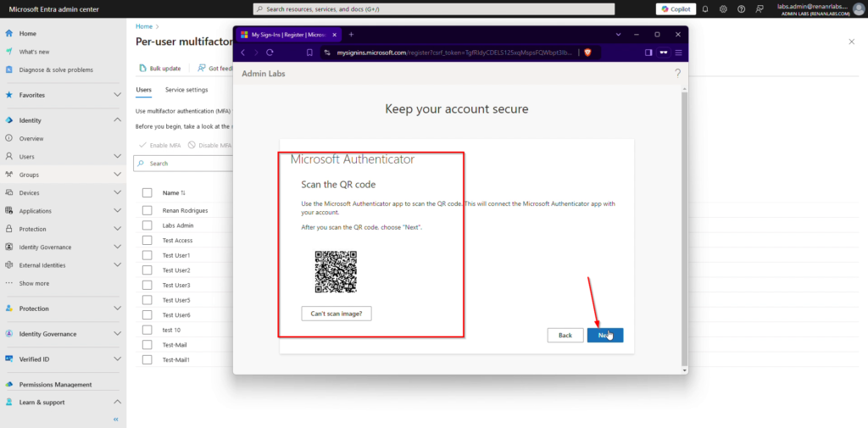This screenshot has width=868, height=428.
Task: Expand the Users submenu chevron
Action: coord(117,157)
